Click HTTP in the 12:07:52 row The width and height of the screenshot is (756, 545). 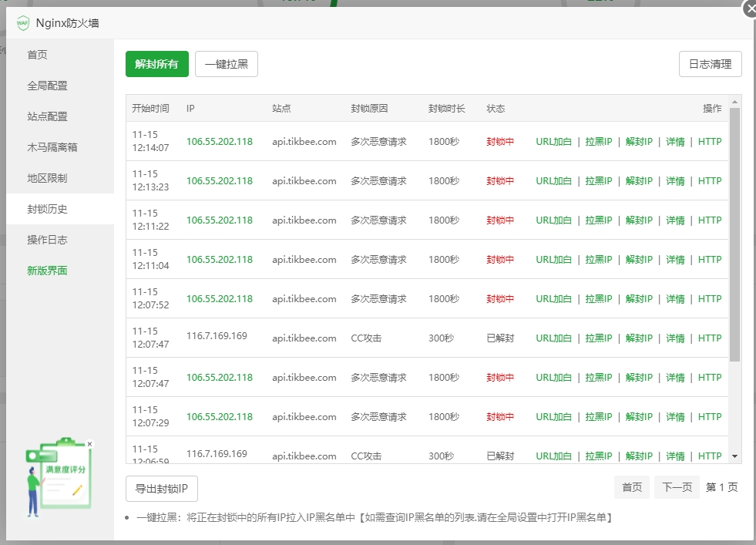pos(710,299)
